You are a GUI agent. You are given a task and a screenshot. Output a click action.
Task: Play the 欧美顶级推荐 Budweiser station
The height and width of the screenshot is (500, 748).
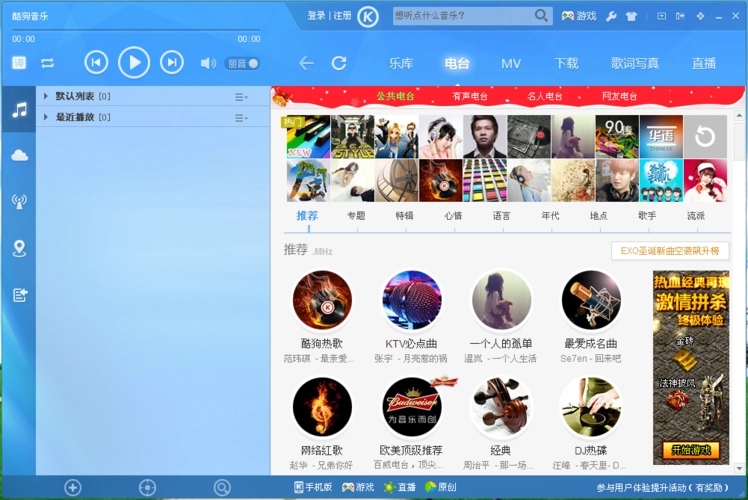(412, 407)
